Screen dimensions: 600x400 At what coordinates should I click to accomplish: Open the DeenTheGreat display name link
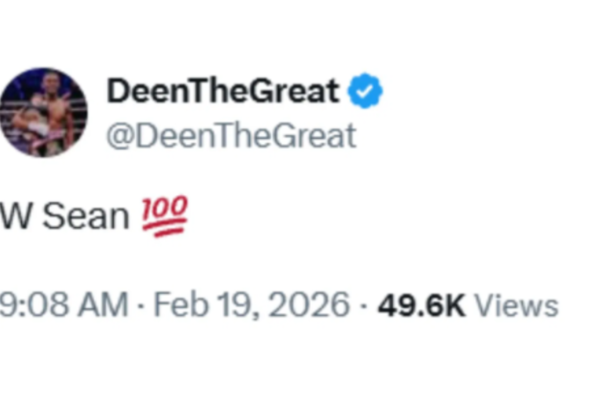(222, 92)
